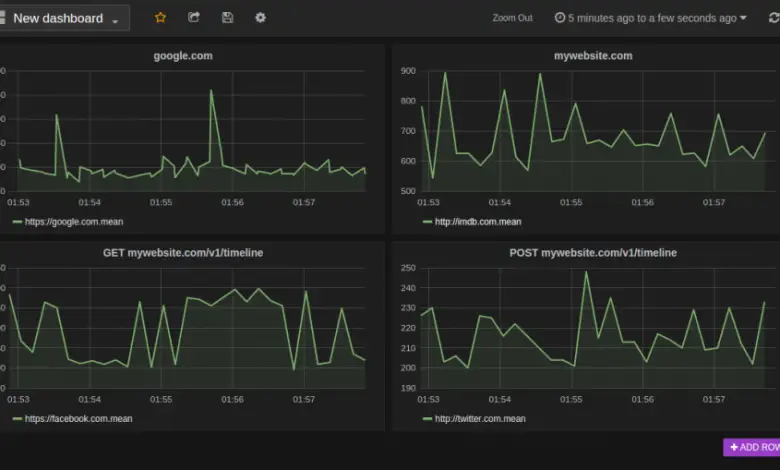Toggle the http://imdb.com.mean legend series
Screen dimensions: 780x470
(x=478, y=222)
